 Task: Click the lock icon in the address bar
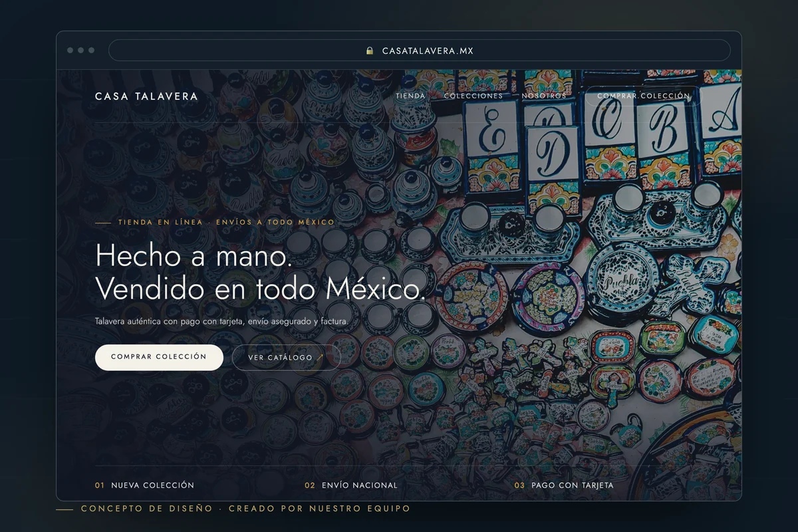pos(370,51)
